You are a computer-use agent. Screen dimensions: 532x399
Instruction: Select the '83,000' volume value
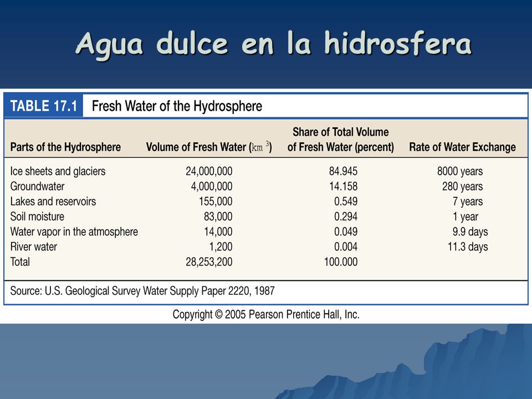(218, 217)
